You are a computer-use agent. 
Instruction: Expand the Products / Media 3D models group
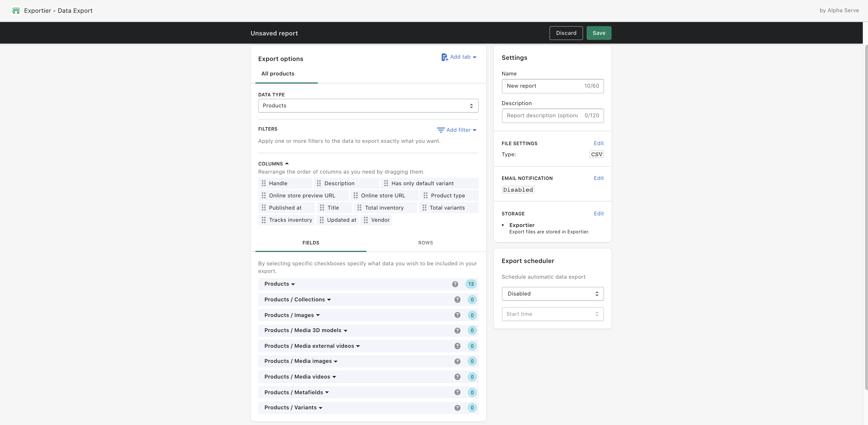(346, 331)
